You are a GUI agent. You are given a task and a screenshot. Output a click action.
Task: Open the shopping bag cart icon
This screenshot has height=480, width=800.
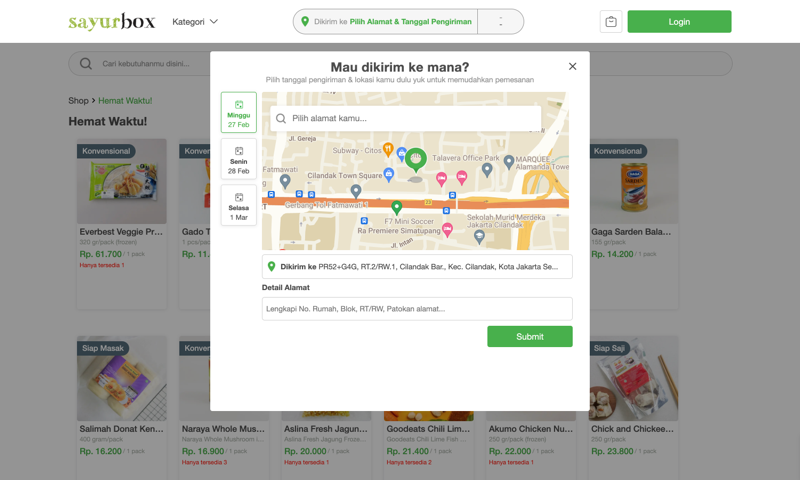point(611,22)
